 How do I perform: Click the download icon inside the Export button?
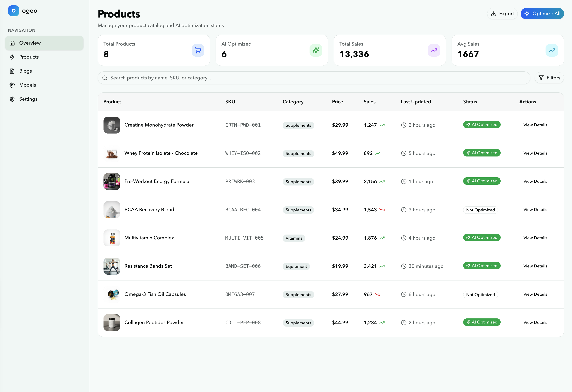pos(494,14)
